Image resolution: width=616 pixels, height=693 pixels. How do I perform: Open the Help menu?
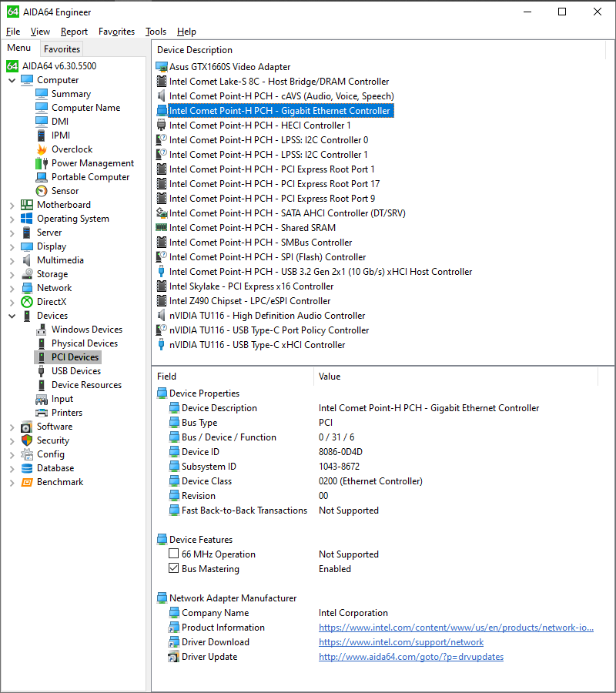tap(186, 32)
